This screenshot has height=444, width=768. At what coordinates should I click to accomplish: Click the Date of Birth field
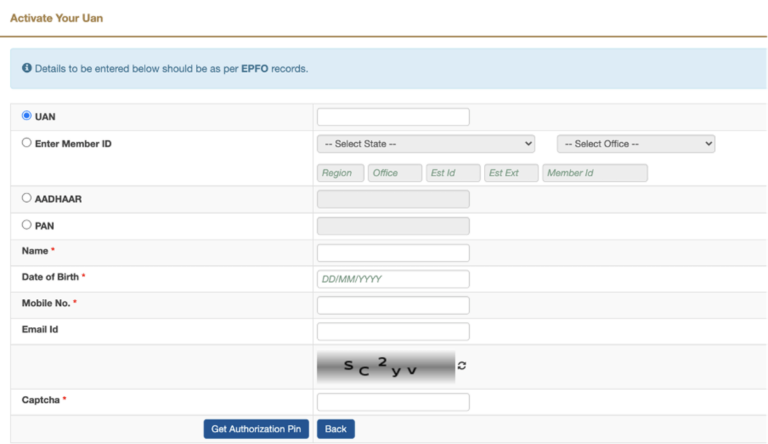click(393, 279)
